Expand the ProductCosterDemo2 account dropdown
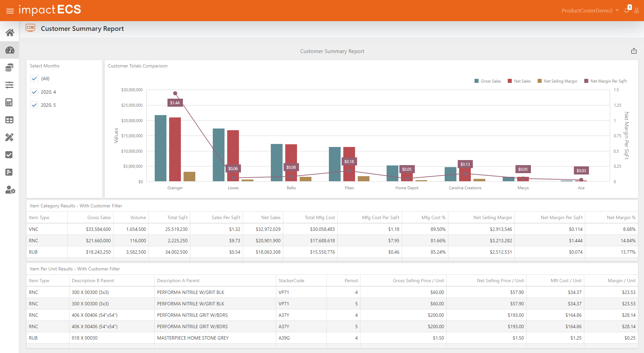This screenshot has height=353, width=644. [x=590, y=10]
